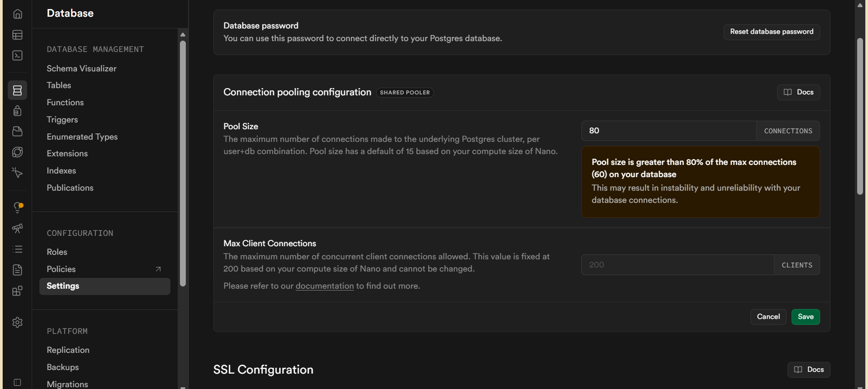Image resolution: width=868 pixels, height=389 pixels.
Task: Open the Table Editor icon
Action: point(17,35)
